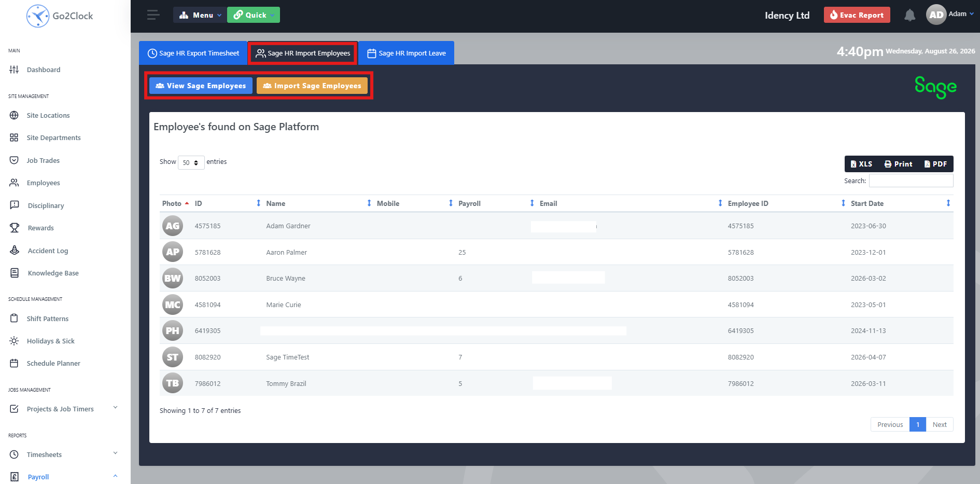Open Disciplinary sidebar item
Viewport: 980px width, 484px height.
pyautogui.click(x=46, y=205)
